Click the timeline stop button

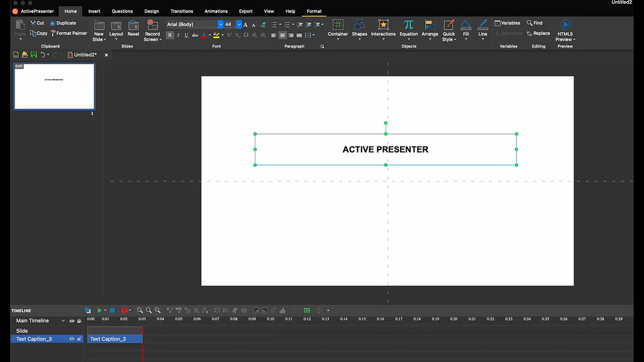point(112,310)
